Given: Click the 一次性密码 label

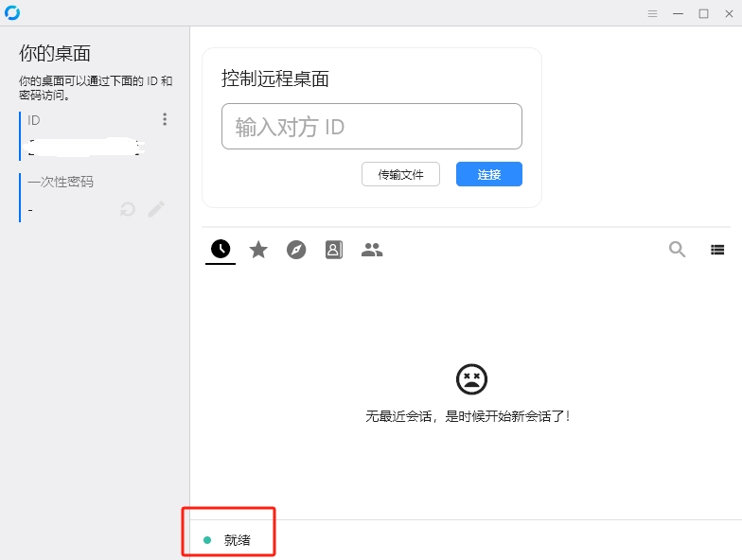Looking at the screenshot, I should [61, 182].
